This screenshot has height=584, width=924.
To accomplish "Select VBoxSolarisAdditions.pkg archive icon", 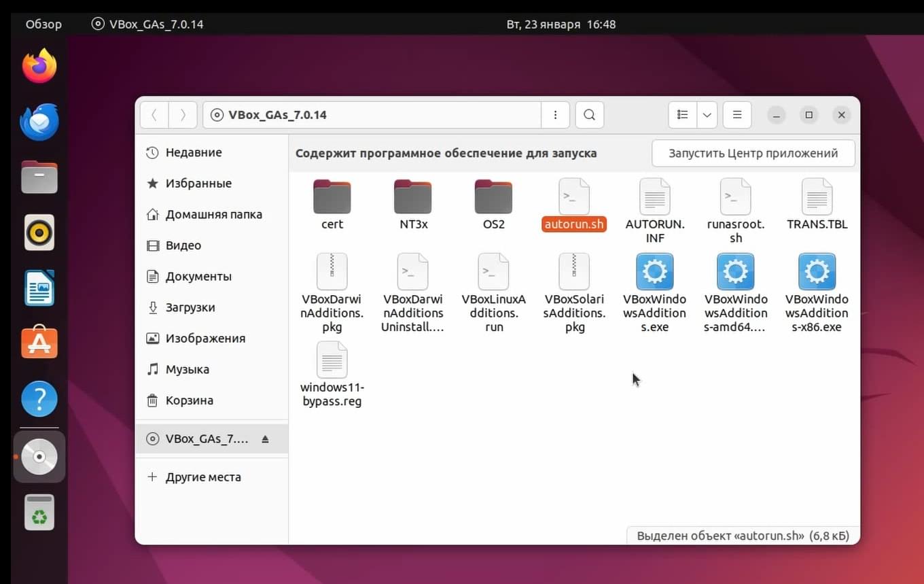I will point(574,272).
